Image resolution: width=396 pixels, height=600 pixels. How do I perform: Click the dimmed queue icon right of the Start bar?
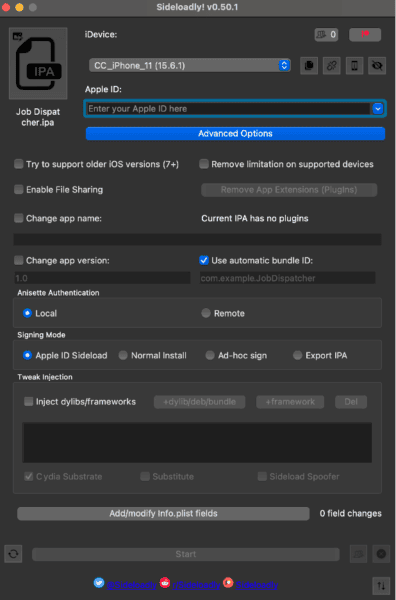pos(359,554)
